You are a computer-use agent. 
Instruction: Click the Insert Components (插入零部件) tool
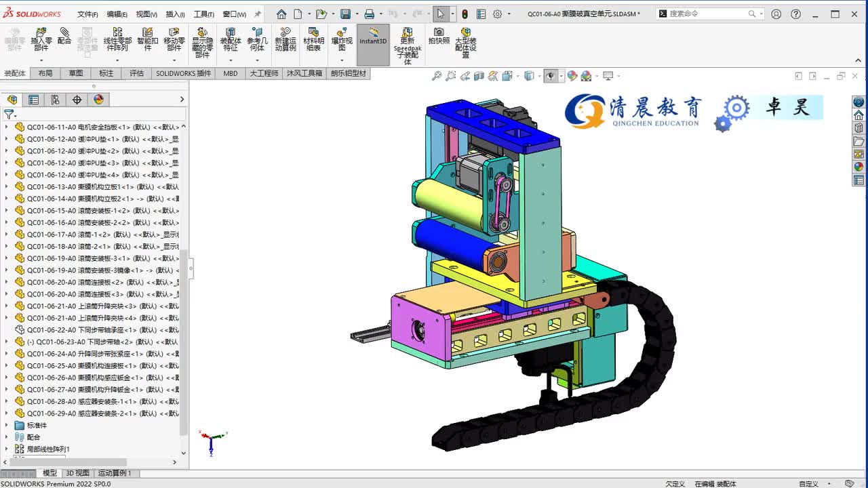41,39
